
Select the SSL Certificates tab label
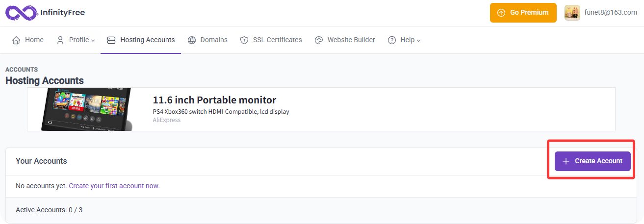coord(277,40)
